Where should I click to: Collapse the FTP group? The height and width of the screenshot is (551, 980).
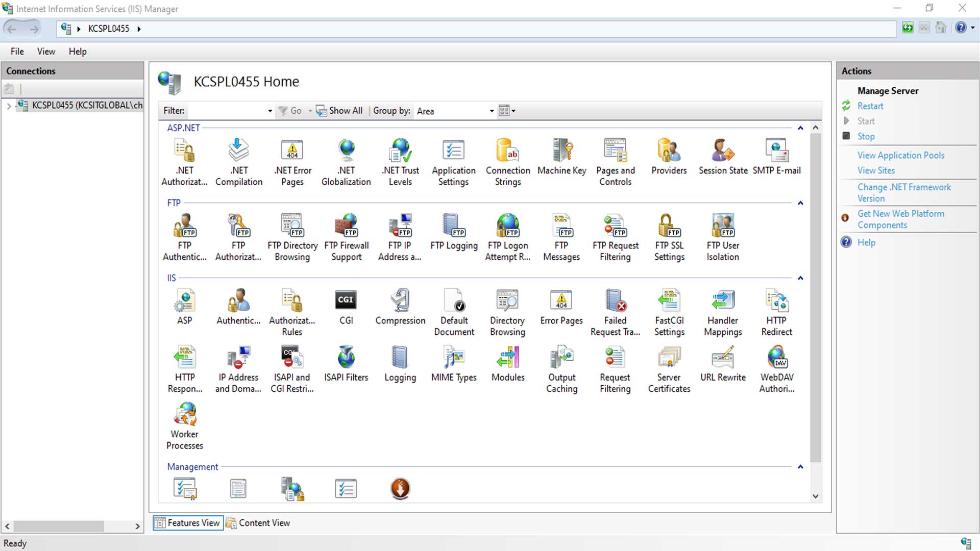[x=800, y=203]
